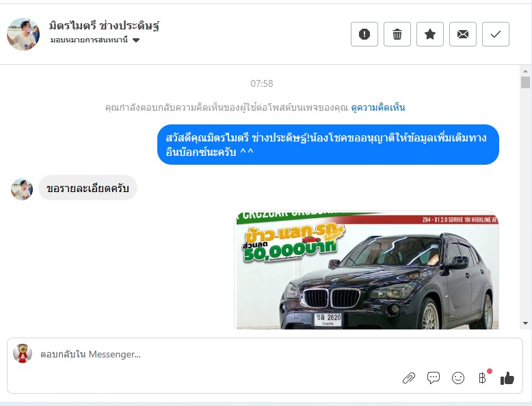Open the BMW X1 car image

367,271
